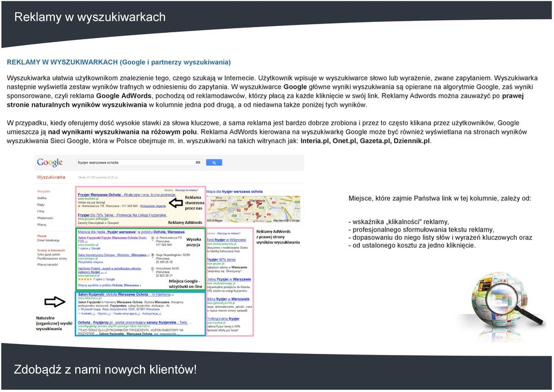The width and height of the screenshot is (554, 392).
Task: Click 'Wyświetl mapę' in In Harmony result
Action: coord(91,309)
